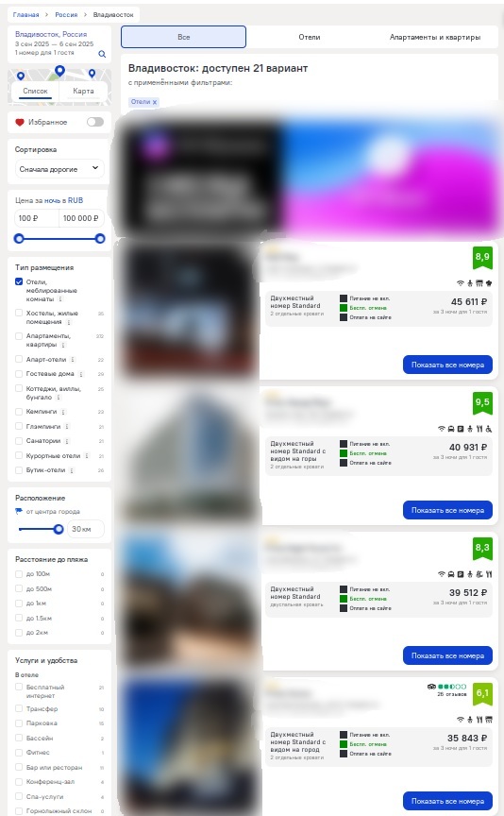Click the red heart Избранное icon
Viewport: 504px width, 816px height.
pyautogui.click(x=20, y=122)
